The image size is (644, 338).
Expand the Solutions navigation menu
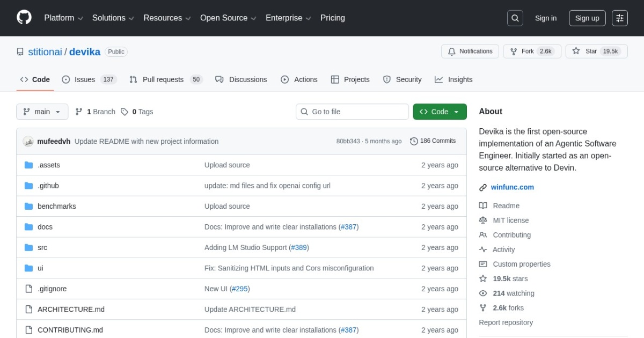click(113, 18)
